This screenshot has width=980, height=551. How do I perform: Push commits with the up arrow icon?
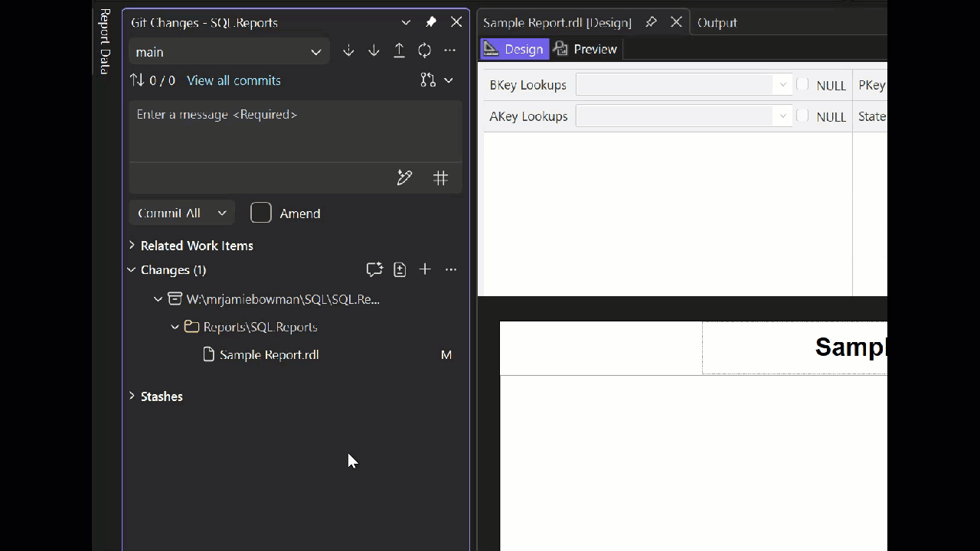pos(399,51)
